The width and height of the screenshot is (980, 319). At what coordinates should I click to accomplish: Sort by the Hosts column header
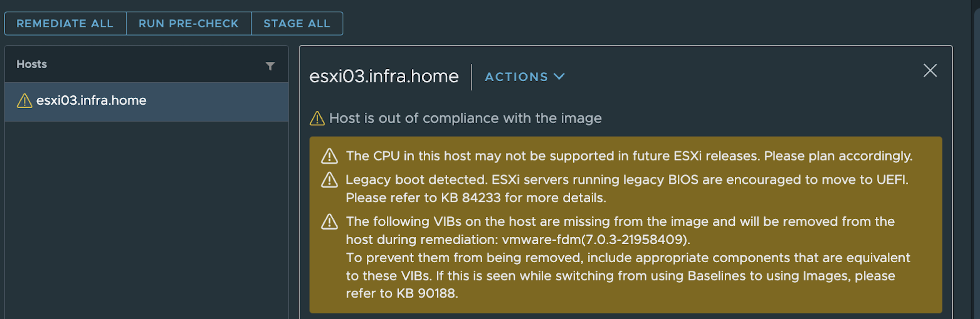coord(31,64)
